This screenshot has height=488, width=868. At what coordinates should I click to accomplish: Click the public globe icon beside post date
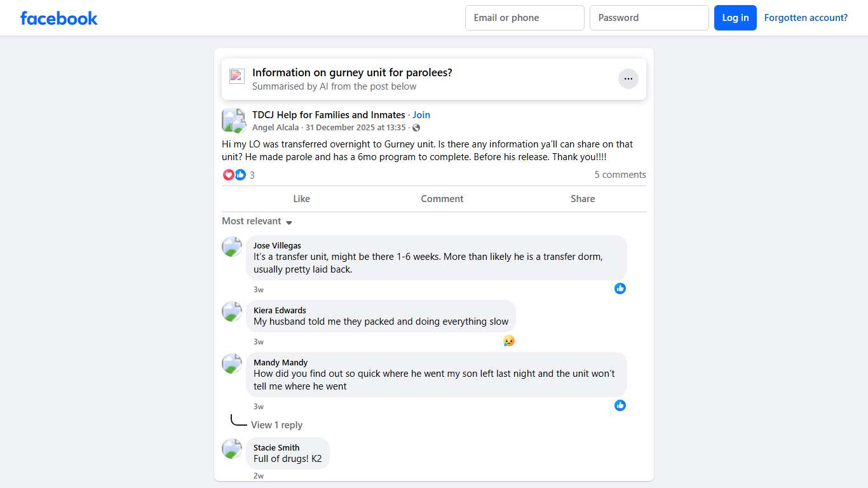click(416, 128)
